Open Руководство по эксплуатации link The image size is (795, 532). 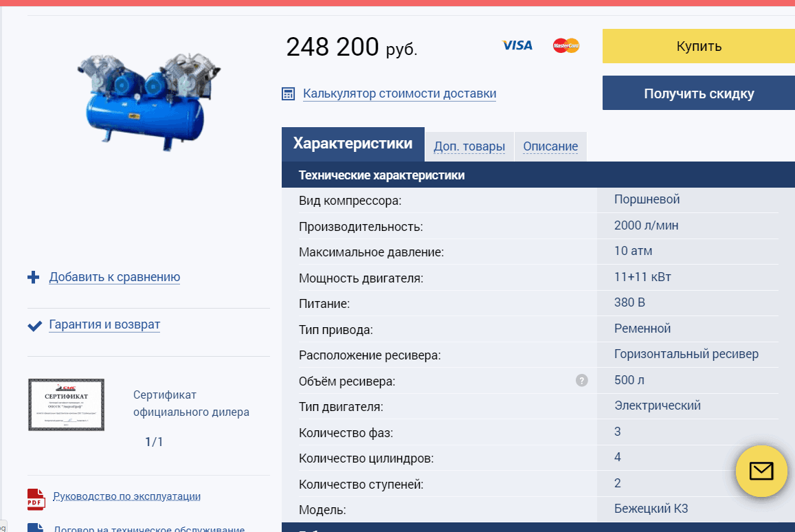(126, 496)
